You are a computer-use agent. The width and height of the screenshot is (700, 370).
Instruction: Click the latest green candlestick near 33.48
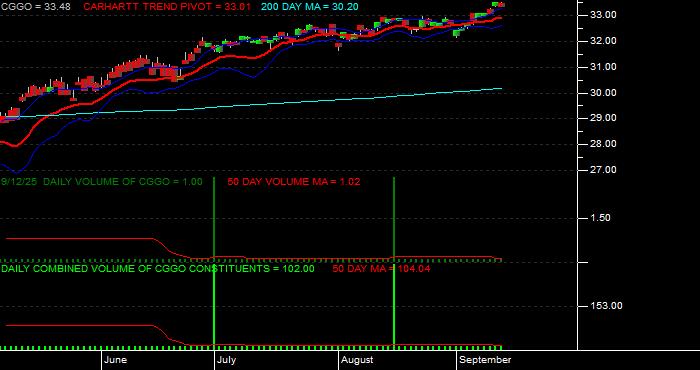(496, 4)
